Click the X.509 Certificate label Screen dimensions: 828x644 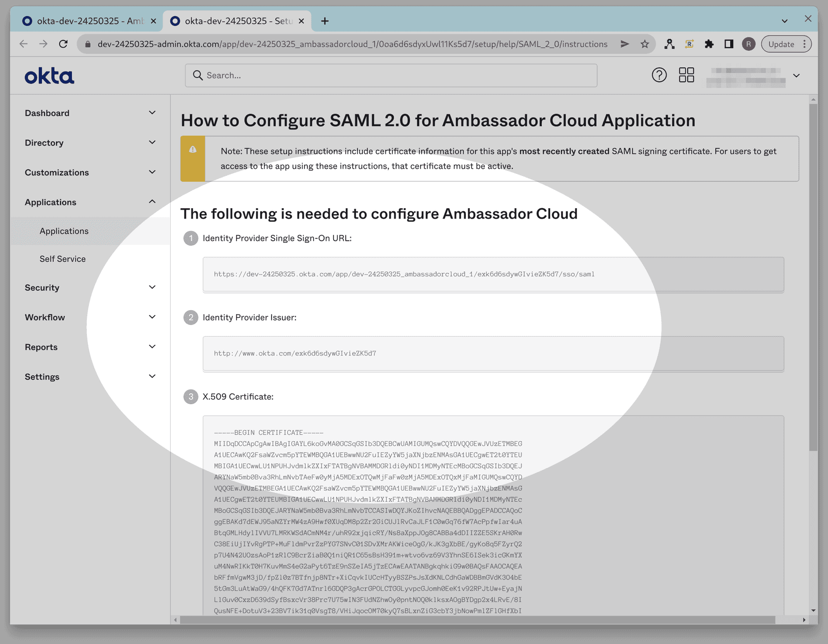[x=238, y=397]
